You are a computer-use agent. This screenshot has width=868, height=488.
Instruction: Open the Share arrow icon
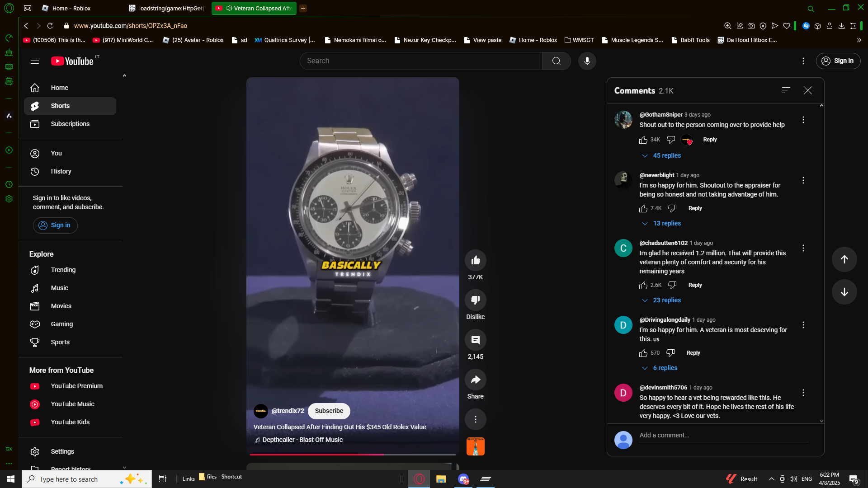coord(475,380)
